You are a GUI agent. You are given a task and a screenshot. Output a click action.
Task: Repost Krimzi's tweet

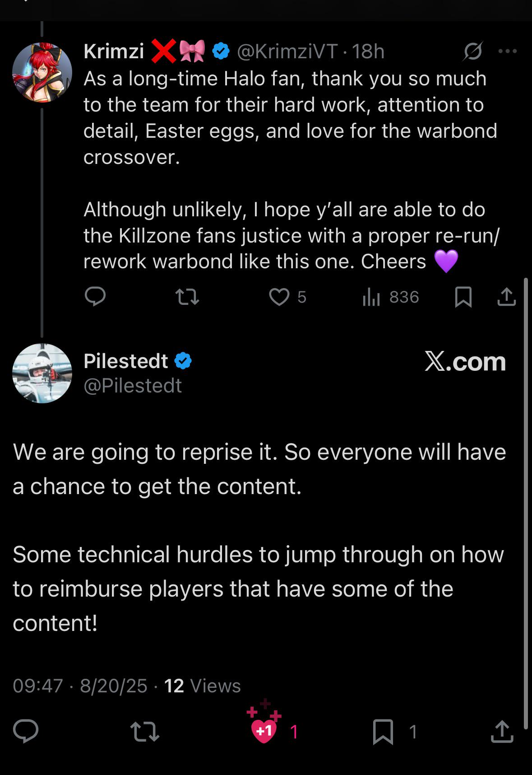click(187, 297)
